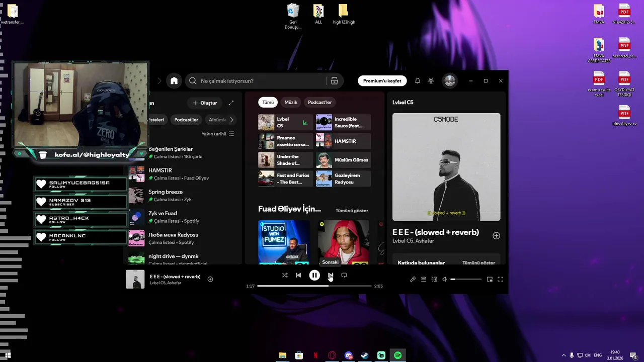Open the high123high desktop folder

pos(344,15)
